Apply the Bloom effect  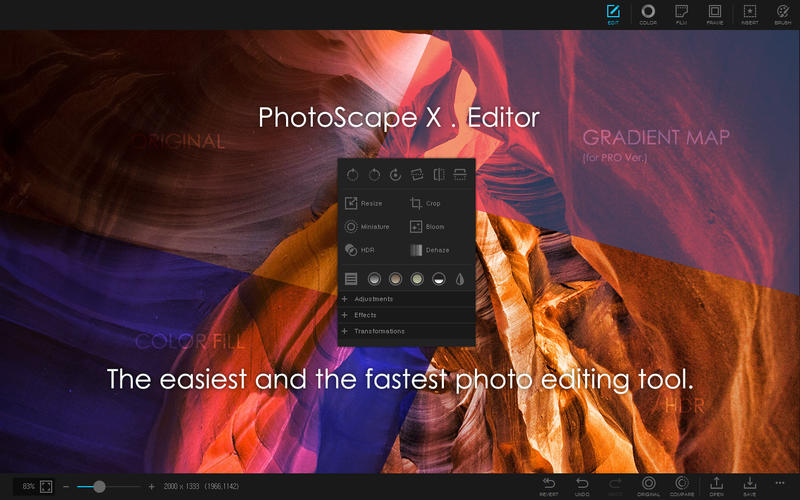pos(427,227)
